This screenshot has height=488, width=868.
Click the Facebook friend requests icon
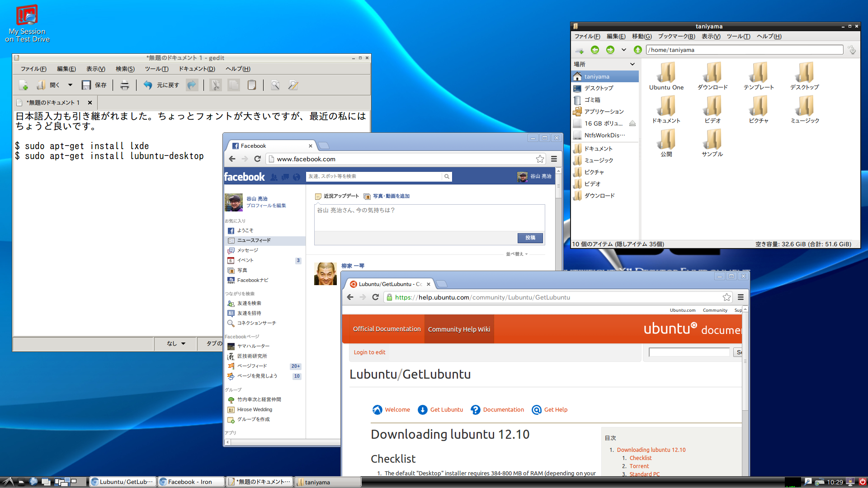(274, 177)
